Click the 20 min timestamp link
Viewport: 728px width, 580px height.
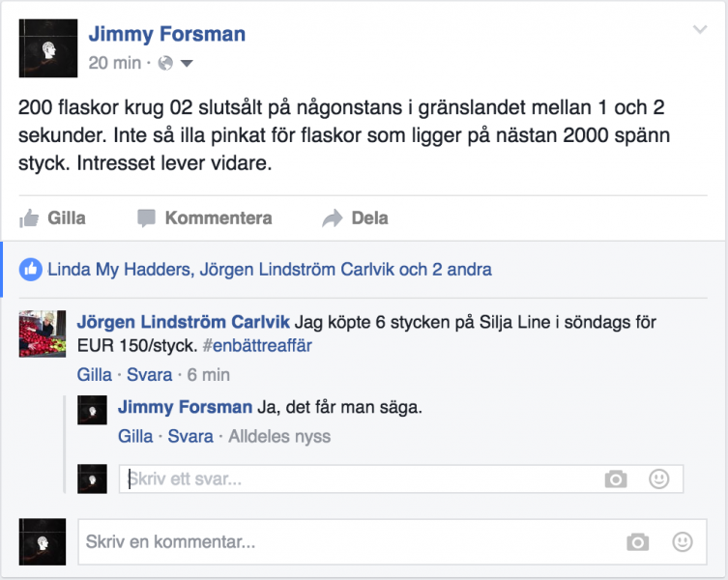point(114,64)
